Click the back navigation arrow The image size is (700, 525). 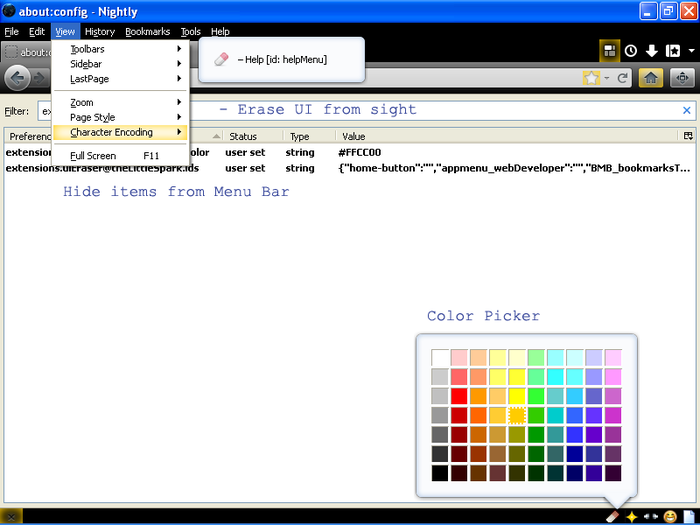17,78
